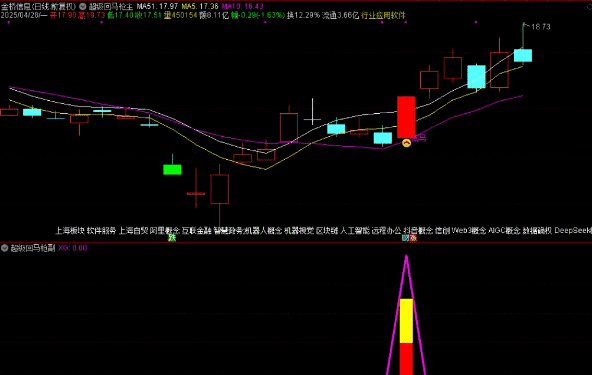This screenshot has height=375, width=592.
Task: Select the solid green candlestick
Action: [172, 170]
